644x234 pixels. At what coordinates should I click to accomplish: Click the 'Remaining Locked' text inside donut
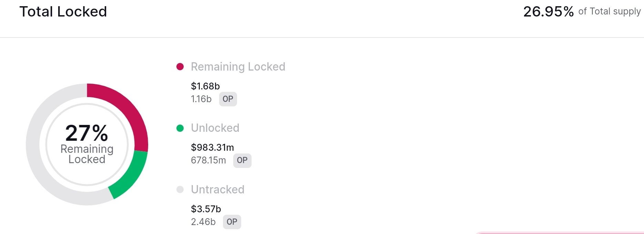87,154
